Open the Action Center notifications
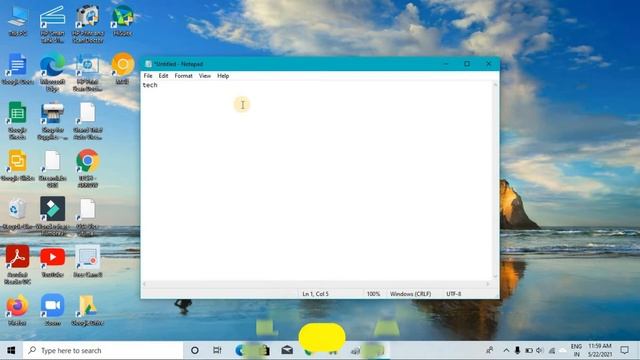 pos(624,350)
